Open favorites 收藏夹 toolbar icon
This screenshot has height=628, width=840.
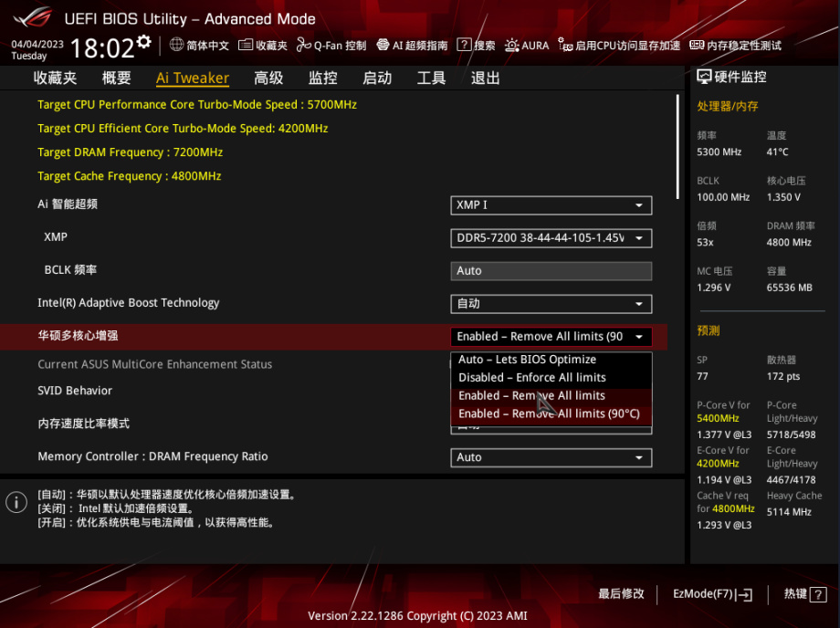(x=246, y=45)
